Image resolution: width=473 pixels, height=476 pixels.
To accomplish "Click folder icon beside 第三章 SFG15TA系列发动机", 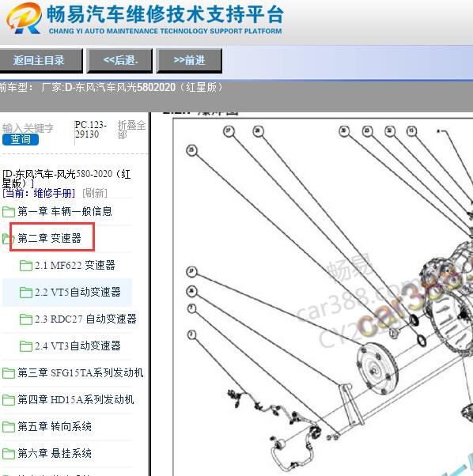I will click(x=9, y=373).
